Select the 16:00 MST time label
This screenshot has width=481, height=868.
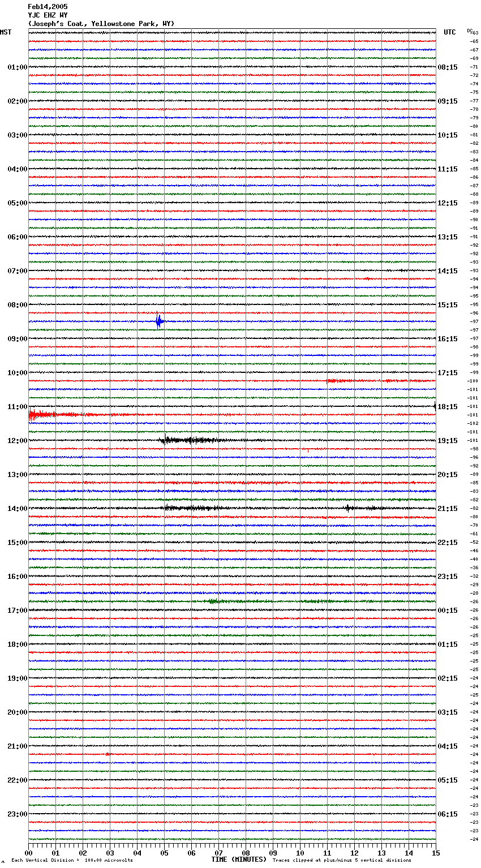[x=18, y=577]
